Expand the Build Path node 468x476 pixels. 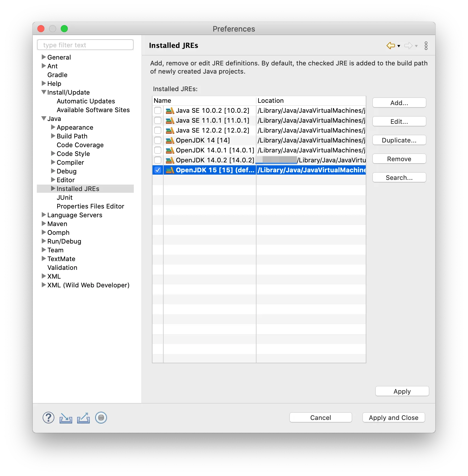click(x=53, y=136)
